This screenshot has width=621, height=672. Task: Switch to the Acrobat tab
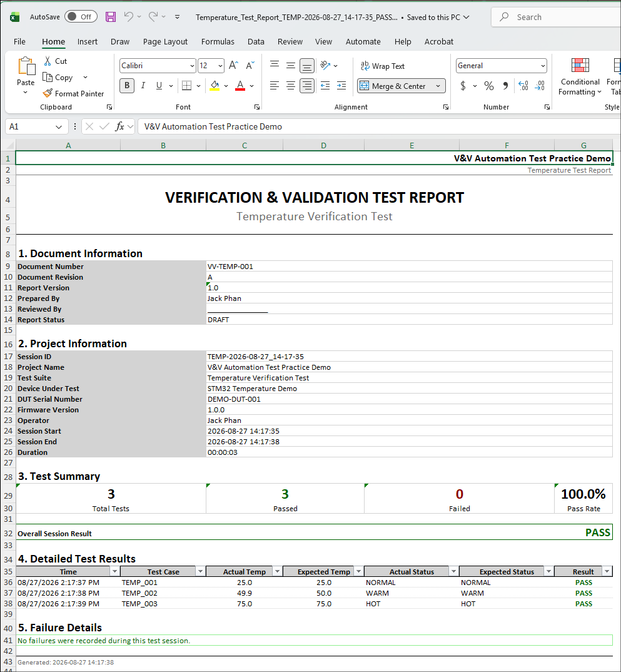[x=438, y=41]
